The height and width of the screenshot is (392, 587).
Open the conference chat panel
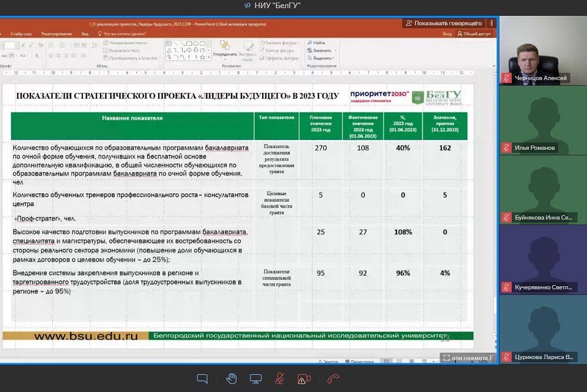pyautogui.click(x=202, y=379)
